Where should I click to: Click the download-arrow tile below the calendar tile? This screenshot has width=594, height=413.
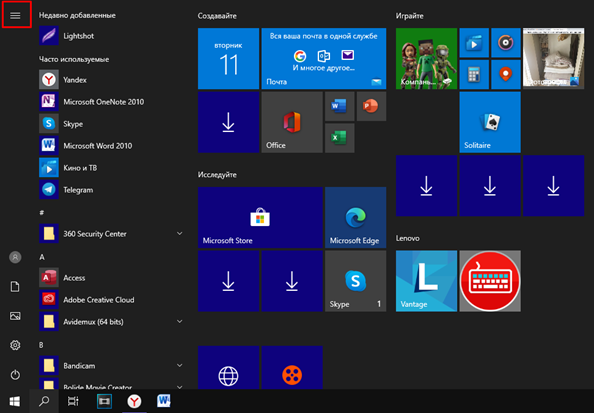pyautogui.click(x=228, y=122)
